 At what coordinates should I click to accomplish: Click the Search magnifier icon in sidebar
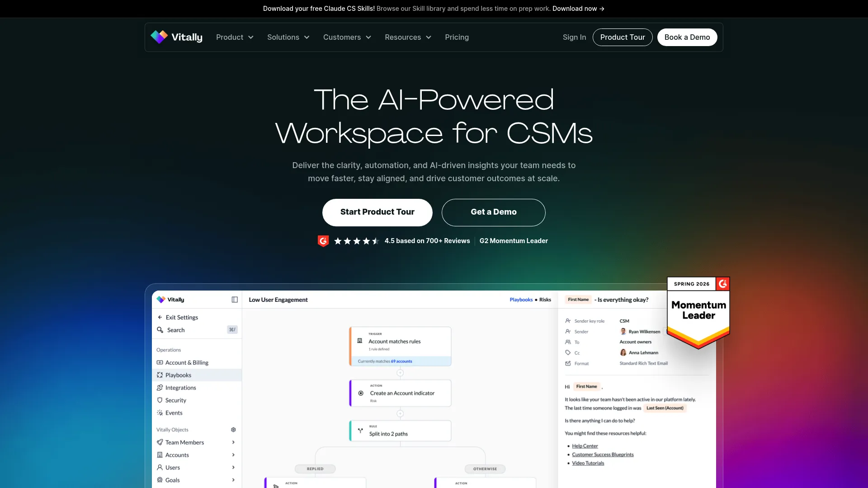160,330
